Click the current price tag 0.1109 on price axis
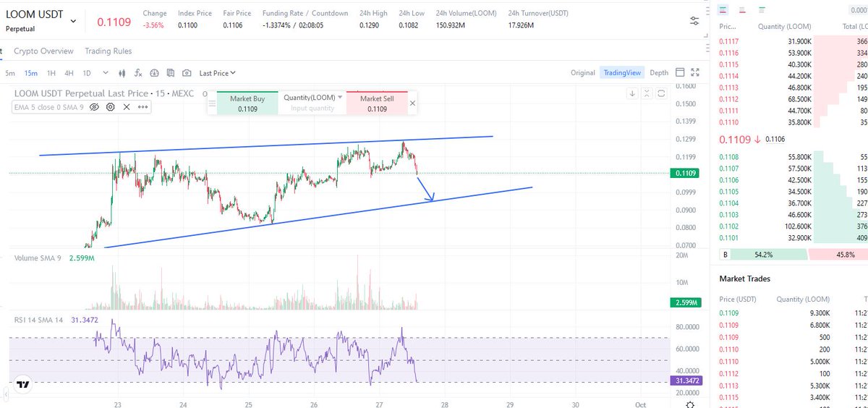 point(684,173)
